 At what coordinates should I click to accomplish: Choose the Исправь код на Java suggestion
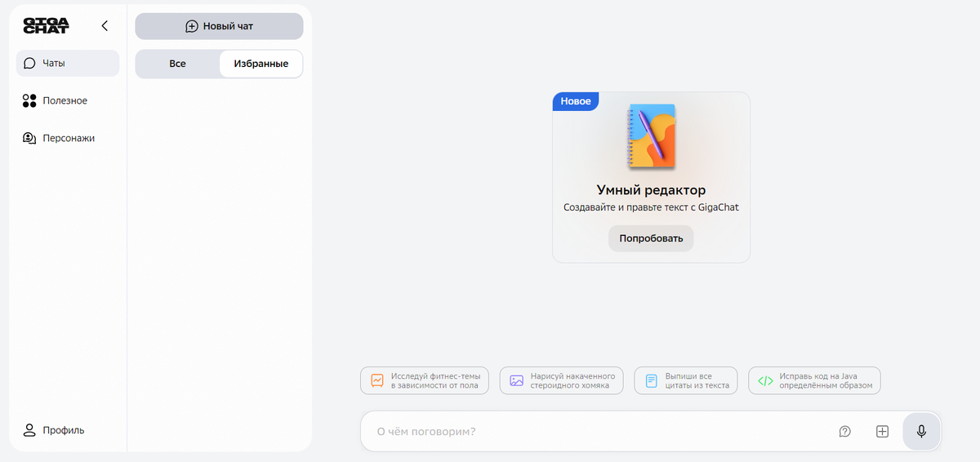(814, 380)
